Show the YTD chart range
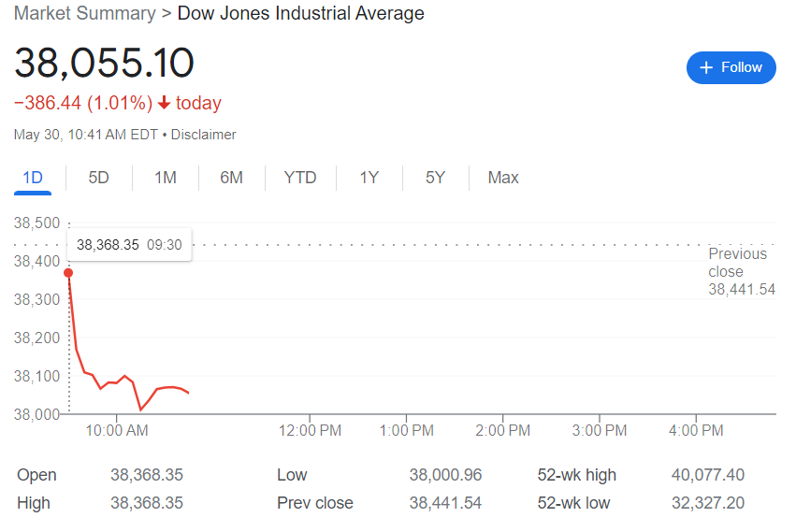The width and height of the screenshot is (796, 532). (300, 178)
